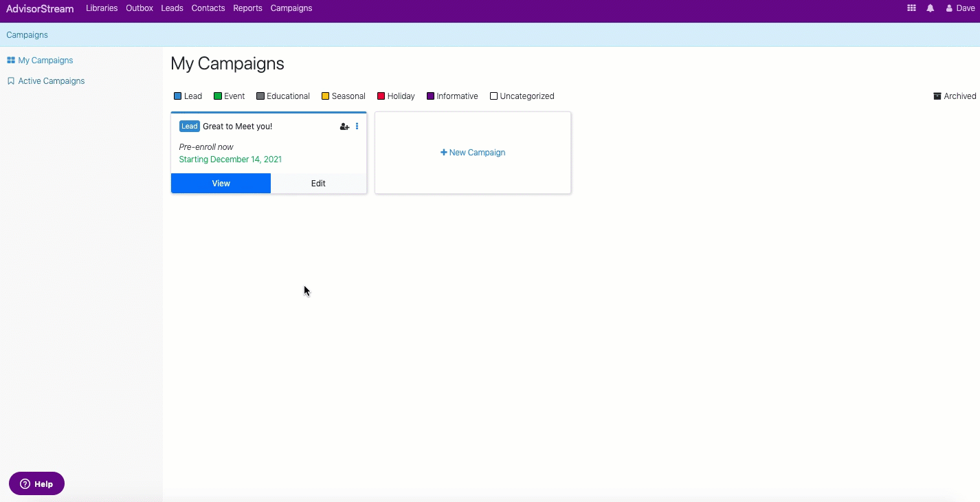Screen dimensions: 980x502
Task: Click the AdvisorStream logo
Action: (x=40, y=9)
